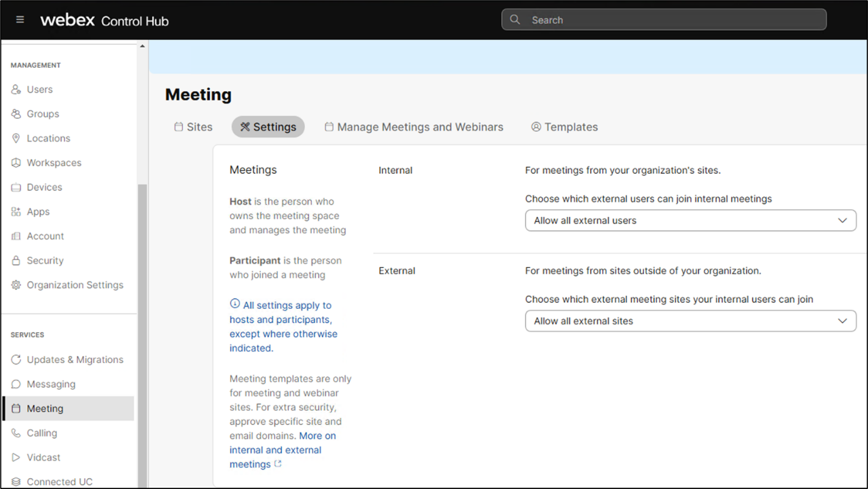868x489 pixels.
Task: Click the Calling phone icon
Action: [x=16, y=433]
